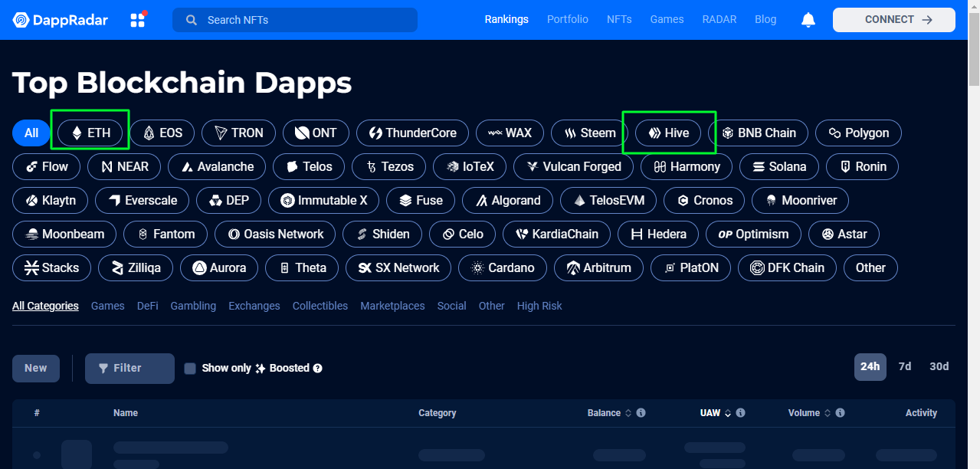Select the Optimism chain chip
980x469 pixels.
click(753, 234)
